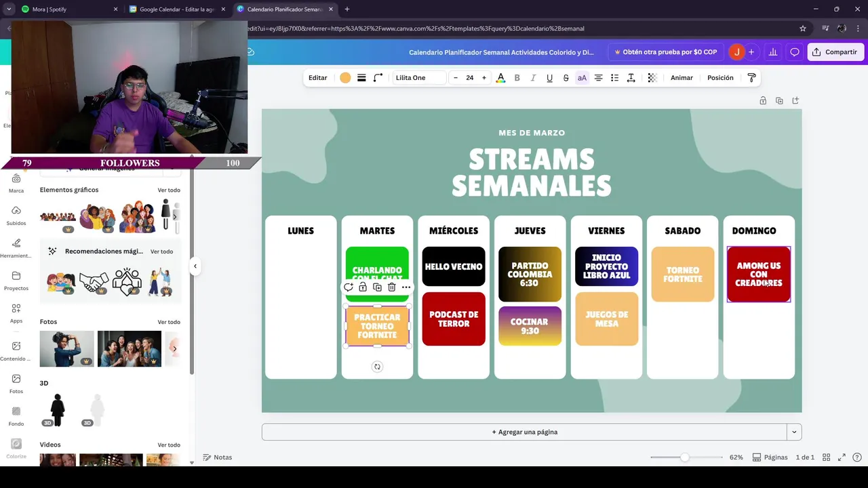Open the Colorize sidebar tab
The image size is (868, 488).
(16, 449)
